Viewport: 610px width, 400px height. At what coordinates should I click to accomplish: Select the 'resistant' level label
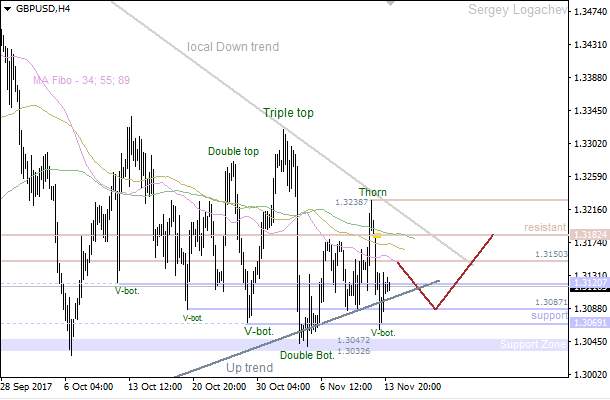[x=545, y=228]
